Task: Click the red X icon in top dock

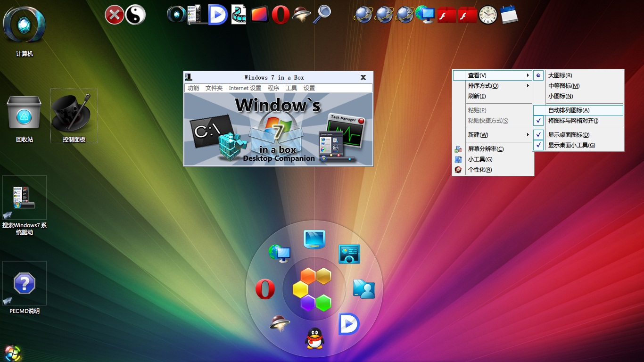Action: point(115,15)
